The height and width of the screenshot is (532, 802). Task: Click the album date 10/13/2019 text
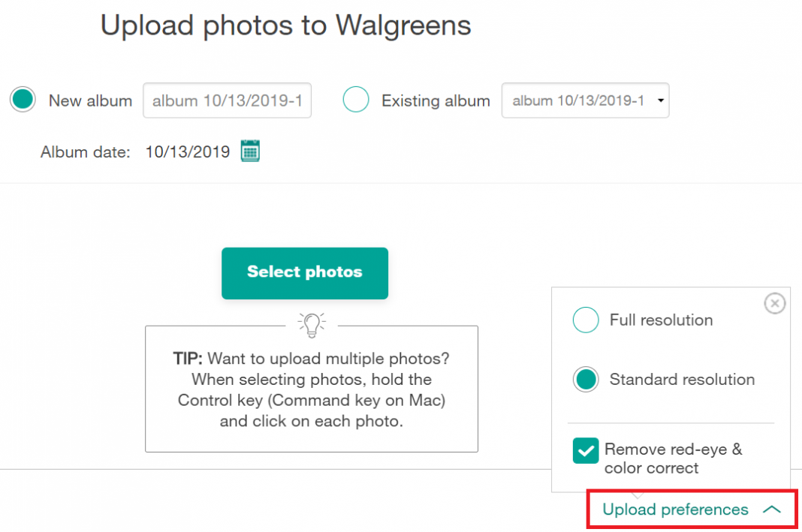coord(188,152)
